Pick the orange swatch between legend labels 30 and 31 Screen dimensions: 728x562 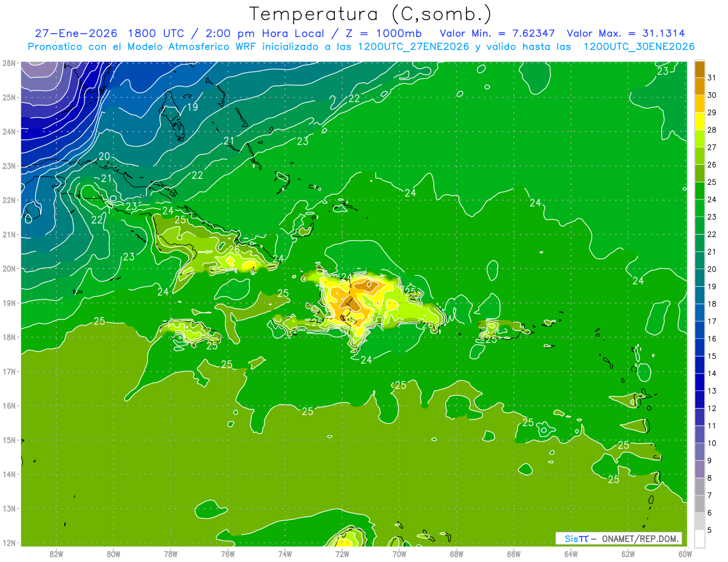699,86
